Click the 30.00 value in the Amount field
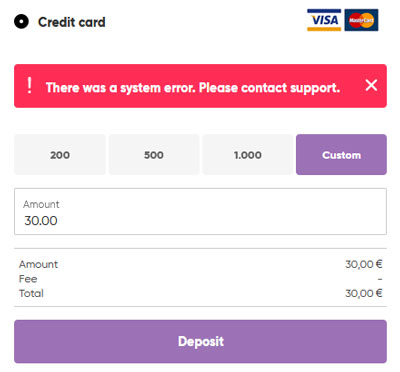This screenshot has width=400, height=372. point(41,221)
